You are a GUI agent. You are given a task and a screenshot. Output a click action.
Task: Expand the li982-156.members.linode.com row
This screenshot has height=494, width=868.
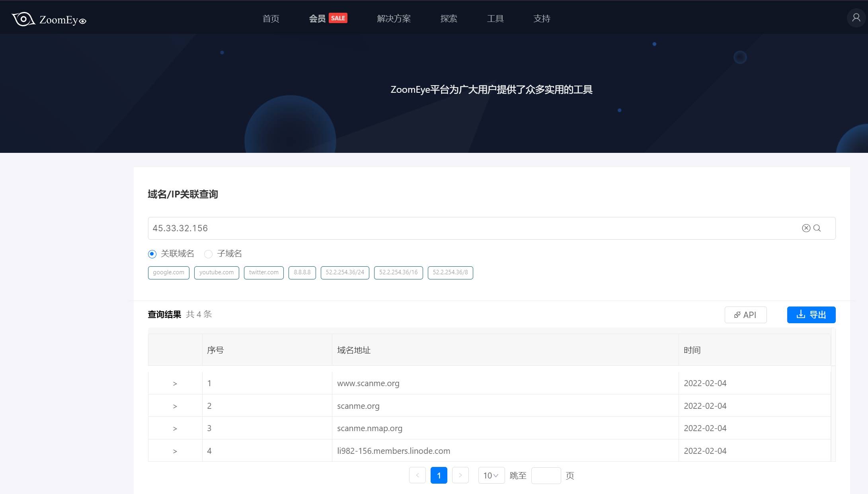(175, 451)
